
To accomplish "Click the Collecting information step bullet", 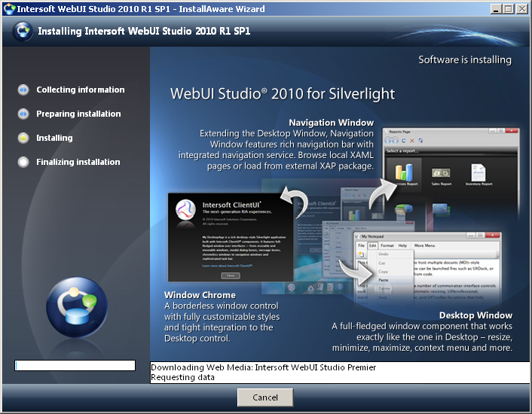I will click(23, 90).
